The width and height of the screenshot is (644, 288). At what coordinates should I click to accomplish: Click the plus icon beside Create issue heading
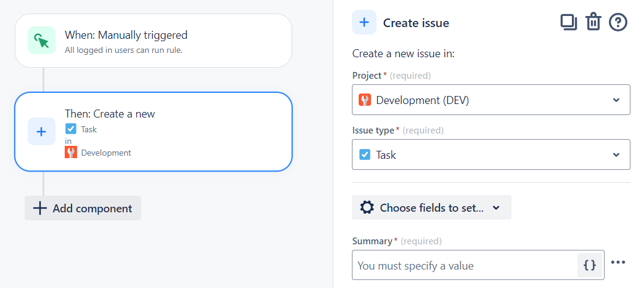click(x=364, y=22)
